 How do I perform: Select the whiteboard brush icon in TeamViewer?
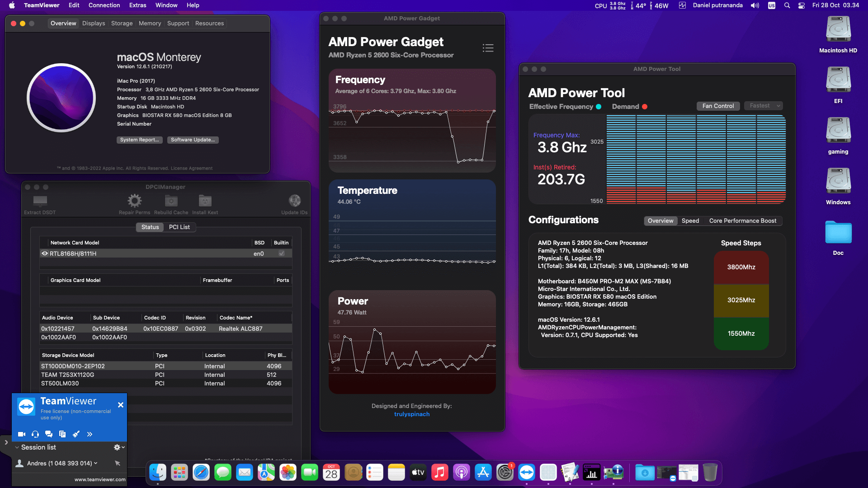[x=76, y=434]
